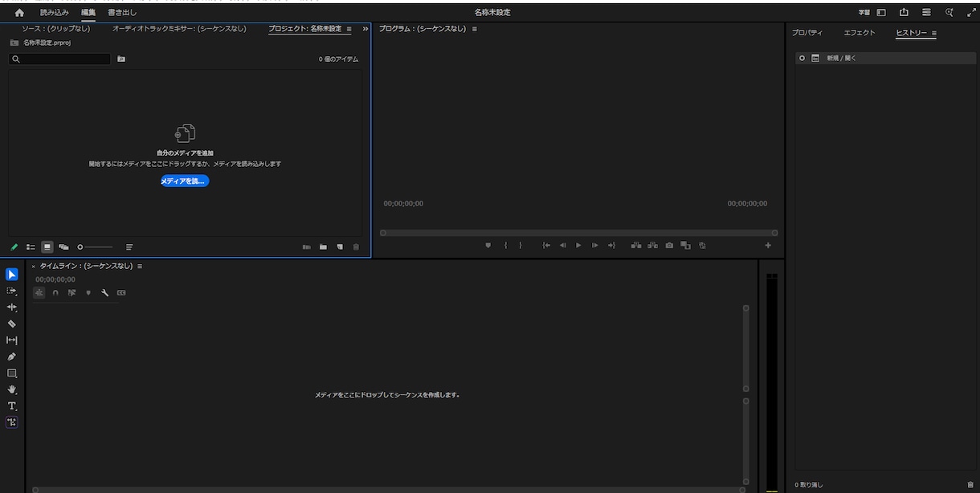The image size is (980, 493).
Task: Toggle project writable green pencil icon
Action: click(14, 247)
